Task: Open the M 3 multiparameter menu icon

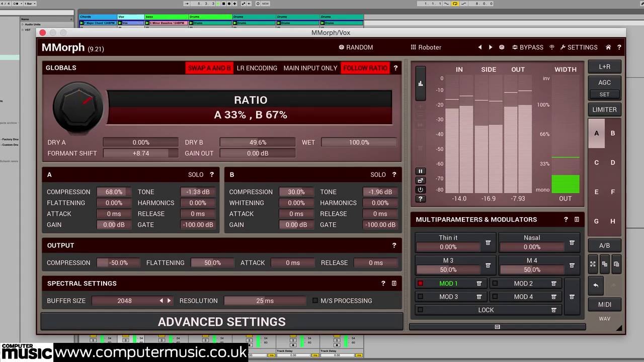Action: [x=488, y=265]
